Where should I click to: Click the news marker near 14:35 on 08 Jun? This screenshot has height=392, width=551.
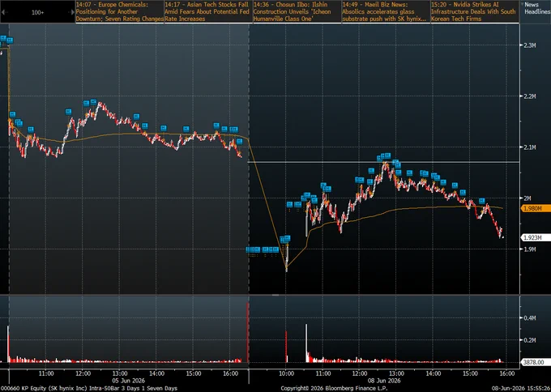[455, 185]
